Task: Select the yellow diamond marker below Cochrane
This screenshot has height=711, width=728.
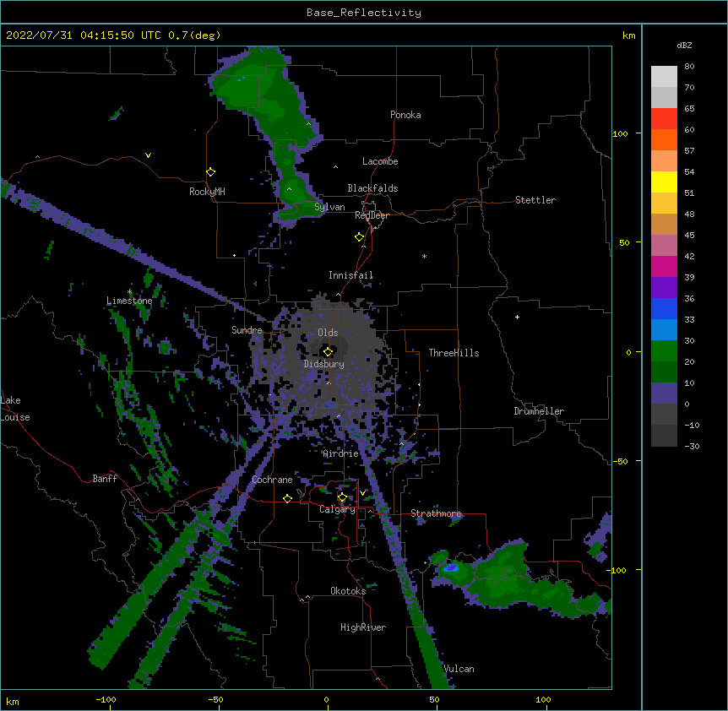Action: [287, 498]
